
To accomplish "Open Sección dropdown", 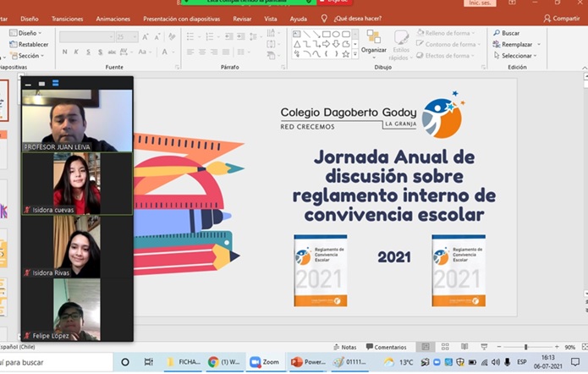I will (27, 56).
